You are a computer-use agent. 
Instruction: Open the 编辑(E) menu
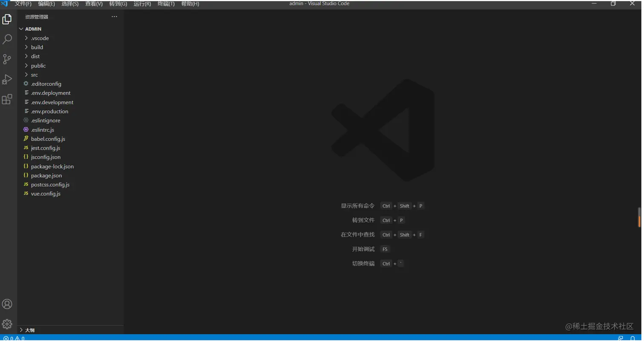click(46, 4)
